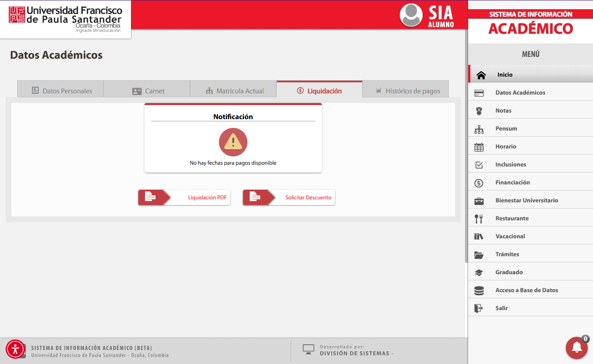This screenshot has width=593, height=364.
Task: Open Restaurante menu entry
Action: [530, 218]
